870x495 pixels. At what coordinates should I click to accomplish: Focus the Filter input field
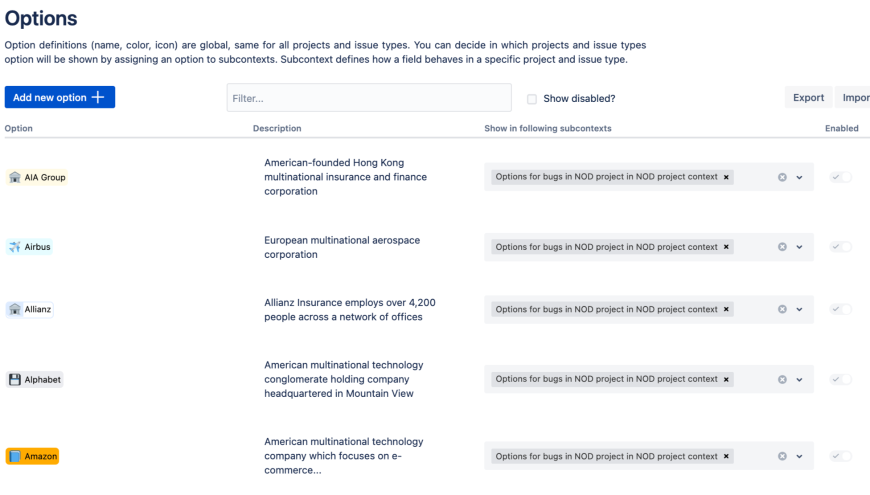[x=369, y=98]
